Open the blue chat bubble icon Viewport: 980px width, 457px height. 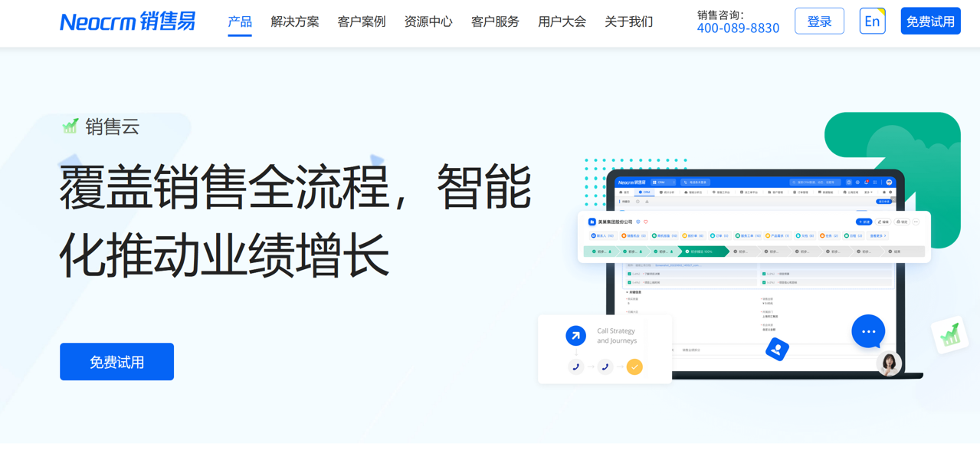pos(868,331)
